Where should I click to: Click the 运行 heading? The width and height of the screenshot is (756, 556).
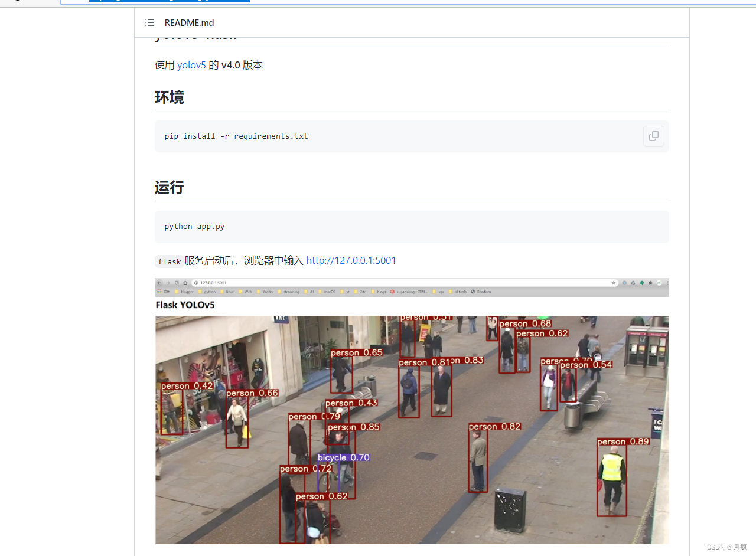point(170,188)
